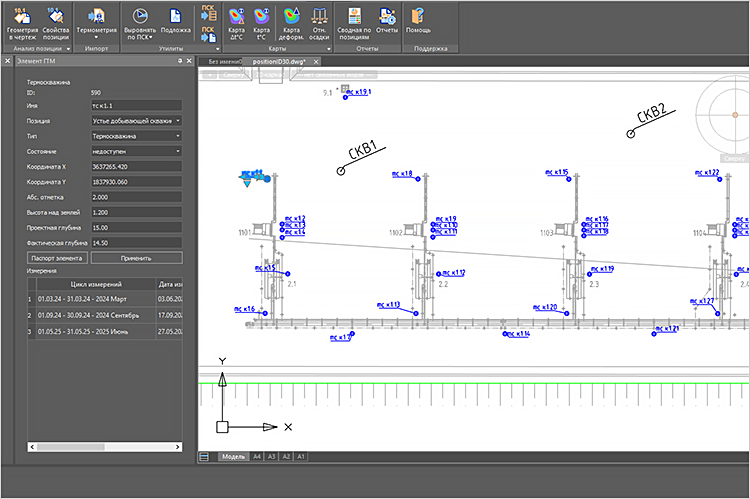Expand the Утилиты panel arrow
Viewport: 750px width, 499px height.
coord(218,49)
